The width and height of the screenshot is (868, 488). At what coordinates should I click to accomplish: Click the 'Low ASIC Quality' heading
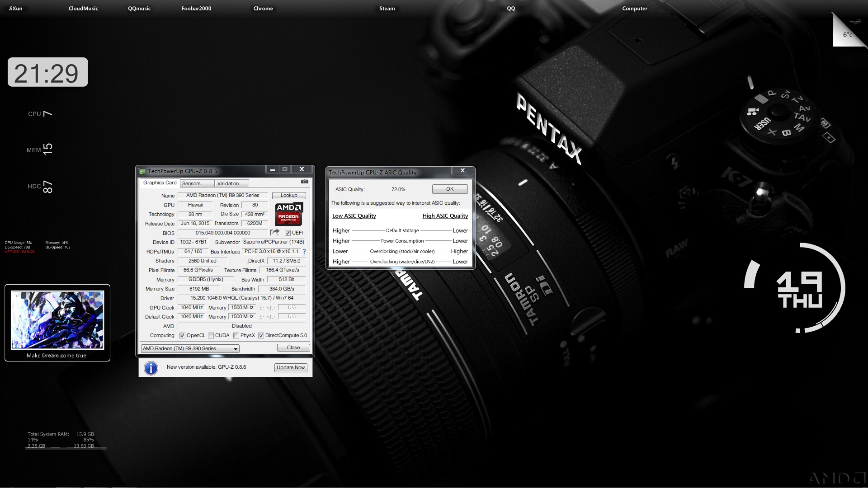tap(354, 216)
